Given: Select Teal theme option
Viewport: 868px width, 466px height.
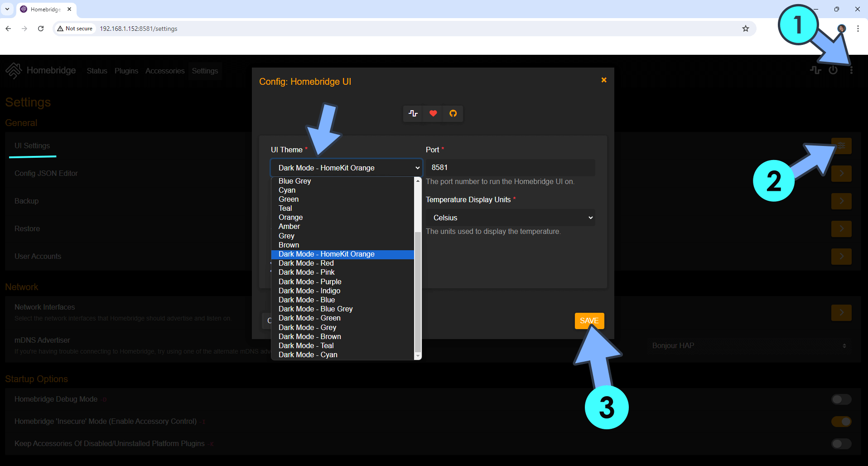Looking at the screenshot, I should 342,209.
